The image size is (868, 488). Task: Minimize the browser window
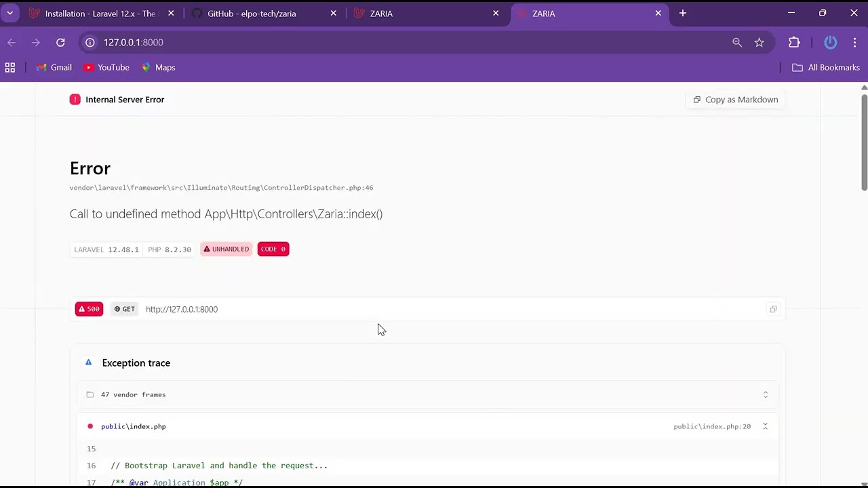[791, 13]
